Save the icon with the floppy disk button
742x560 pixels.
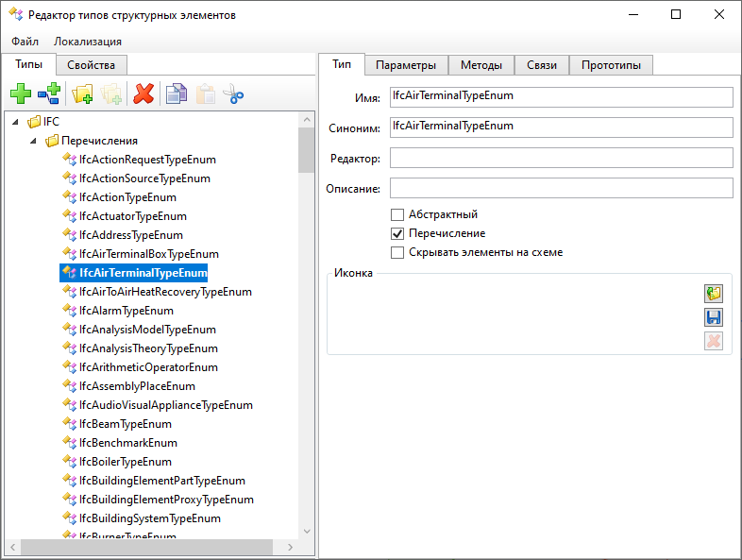714,317
